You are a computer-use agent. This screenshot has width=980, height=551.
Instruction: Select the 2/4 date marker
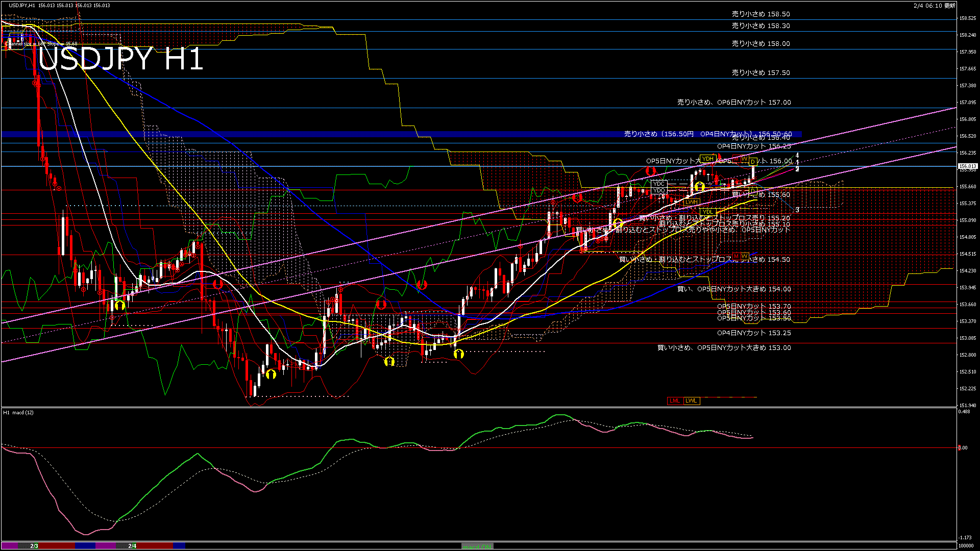tap(132, 546)
